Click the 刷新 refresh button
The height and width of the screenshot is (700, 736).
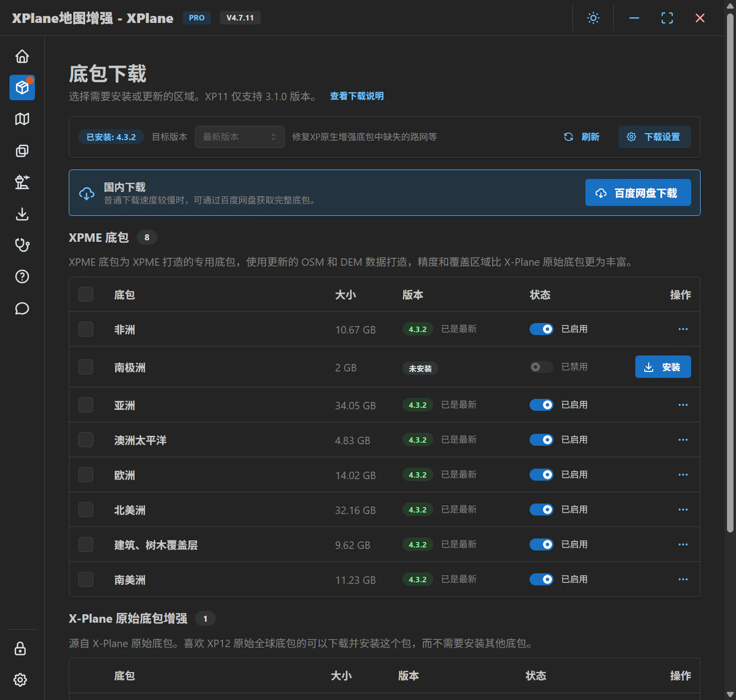(x=582, y=137)
